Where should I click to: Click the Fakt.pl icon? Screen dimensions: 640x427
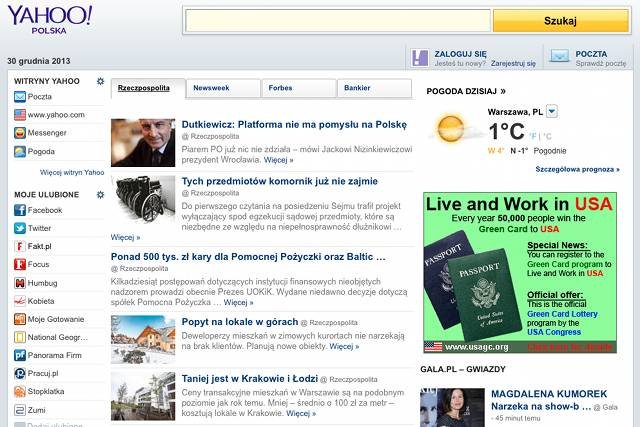point(20,246)
